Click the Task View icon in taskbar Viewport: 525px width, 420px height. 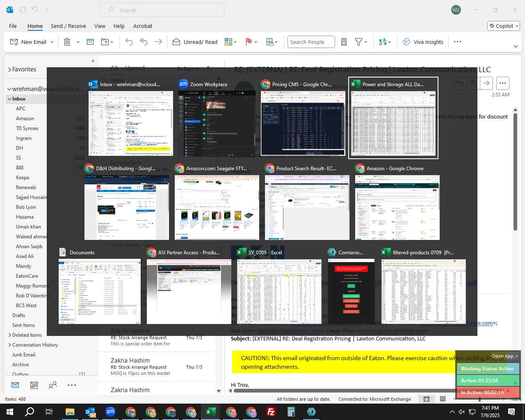[49, 412]
